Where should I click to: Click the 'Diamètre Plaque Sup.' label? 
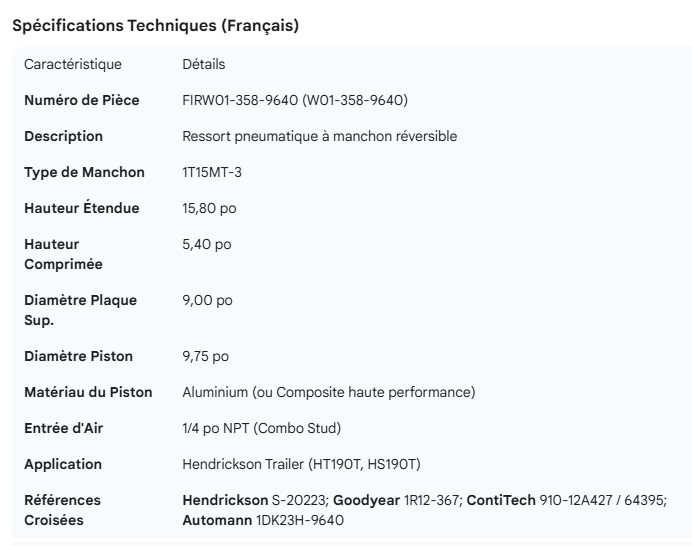coord(80,310)
